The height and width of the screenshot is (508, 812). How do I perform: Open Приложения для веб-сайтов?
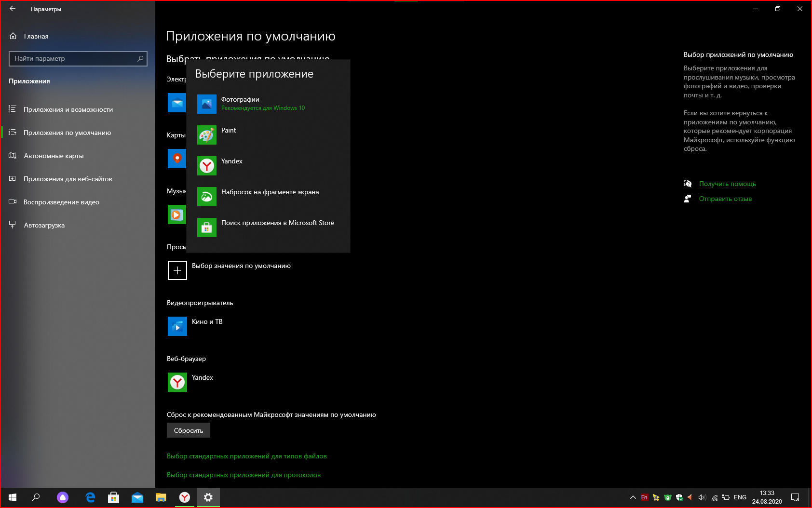coord(78,179)
